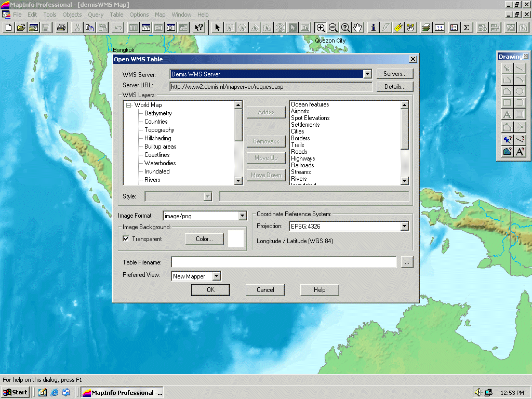Click the volume speaker tray icon
The image size is (532, 399).
(x=478, y=393)
